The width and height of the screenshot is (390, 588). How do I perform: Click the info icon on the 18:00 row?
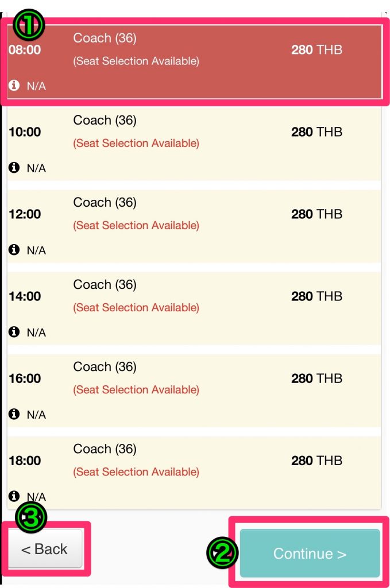(14, 496)
